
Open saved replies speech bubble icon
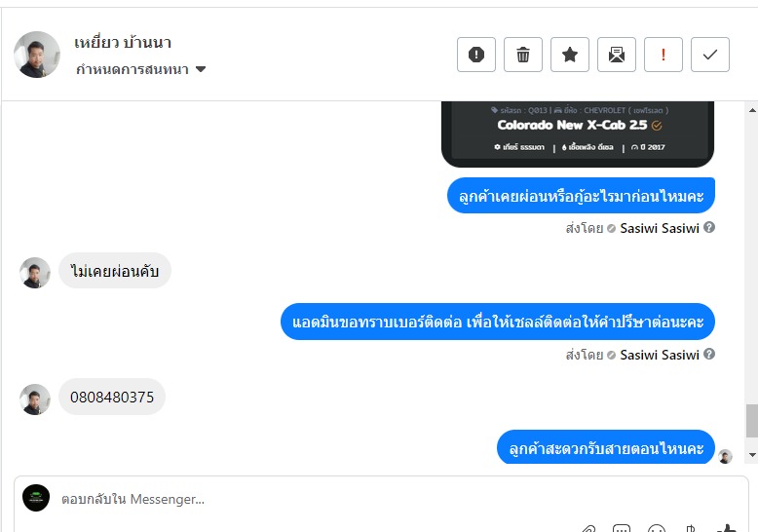(622, 528)
